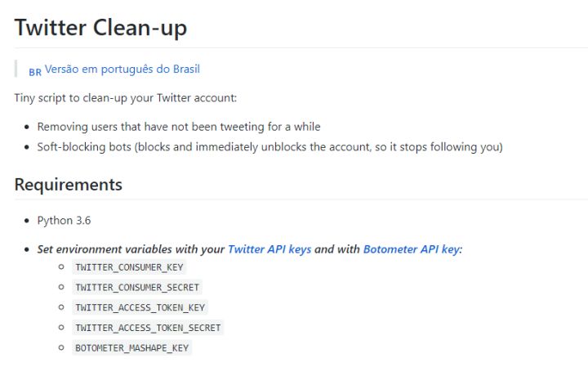Viewport: 588px width, 367px height.
Task: Click the Twitter Clean-up heading
Action: (100, 28)
